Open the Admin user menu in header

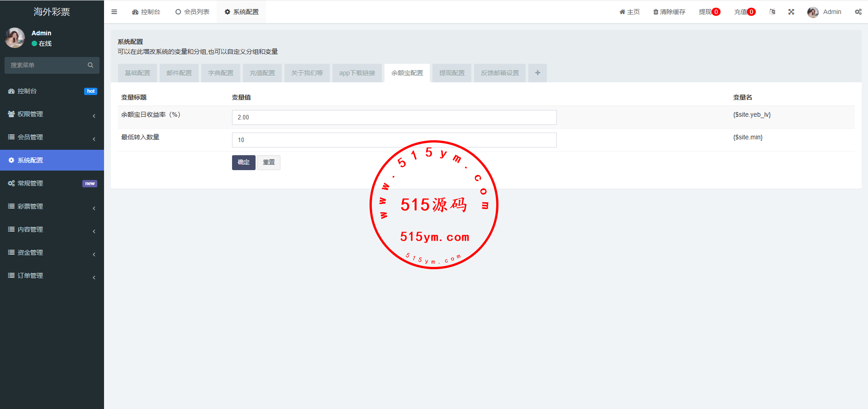[825, 12]
